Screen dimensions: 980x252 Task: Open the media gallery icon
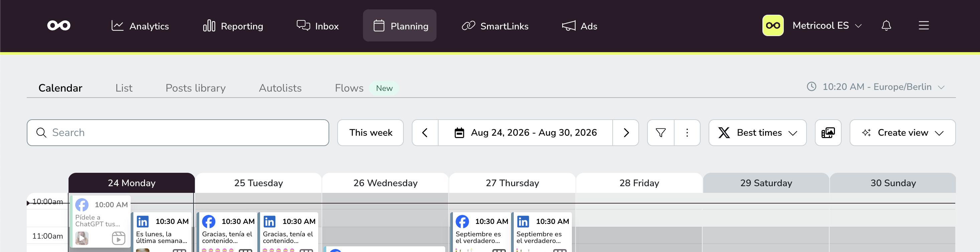click(828, 132)
